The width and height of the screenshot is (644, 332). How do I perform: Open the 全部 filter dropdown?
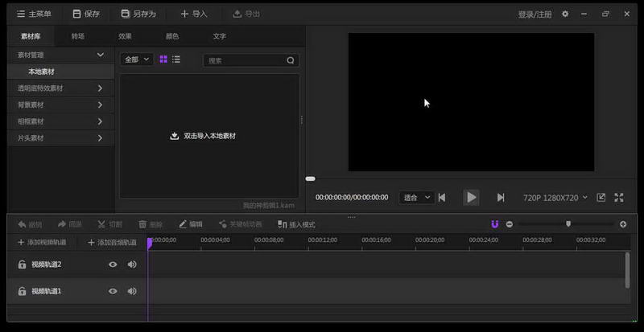pyautogui.click(x=136, y=59)
